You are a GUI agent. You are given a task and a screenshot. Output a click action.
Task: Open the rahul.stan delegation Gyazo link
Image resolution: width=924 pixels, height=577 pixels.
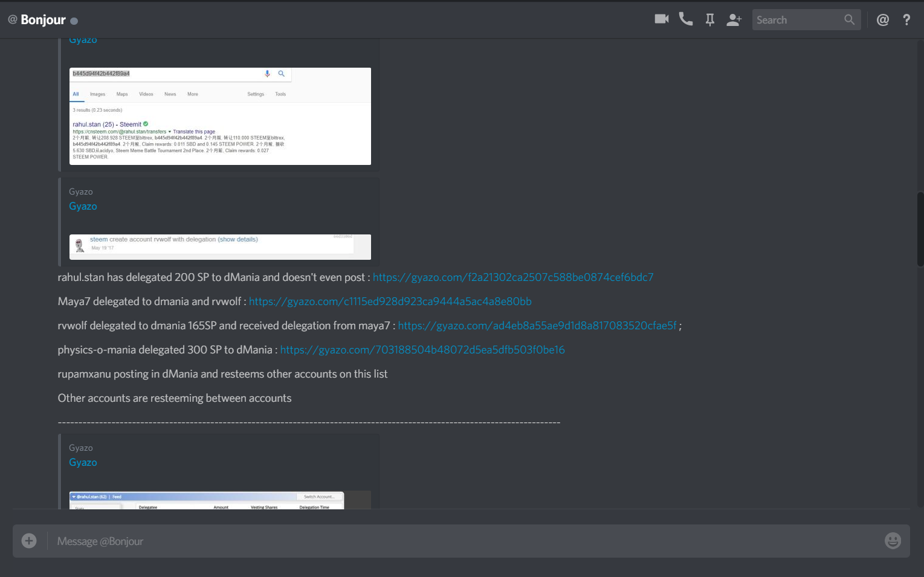click(x=513, y=277)
